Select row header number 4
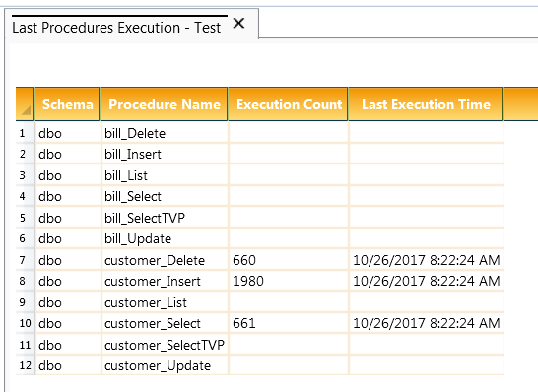Image resolution: width=538 pixels, height=392 pixels. coord(25,196)
